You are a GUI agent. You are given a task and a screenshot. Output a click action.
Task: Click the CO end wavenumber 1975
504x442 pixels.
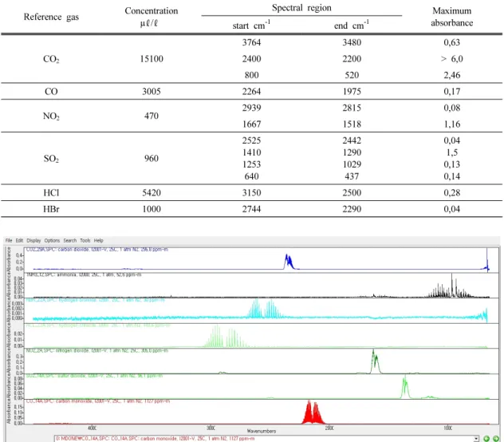[352, 92]
